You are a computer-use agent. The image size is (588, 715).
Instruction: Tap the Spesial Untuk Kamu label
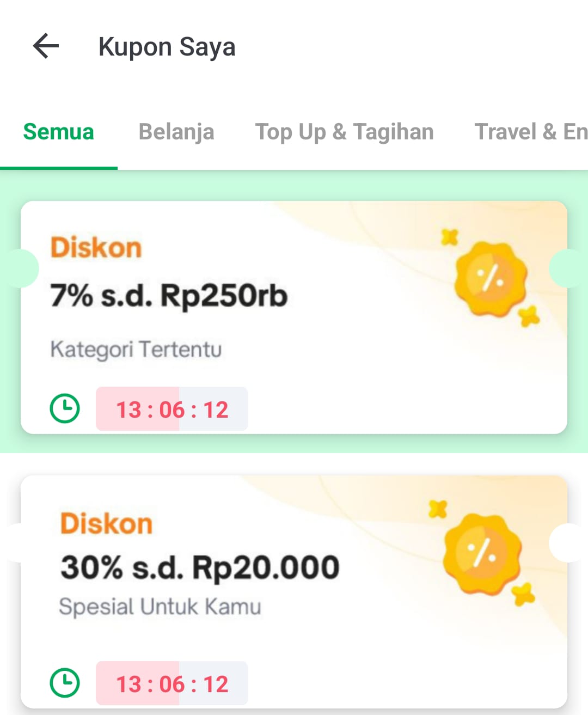(160, 607)
